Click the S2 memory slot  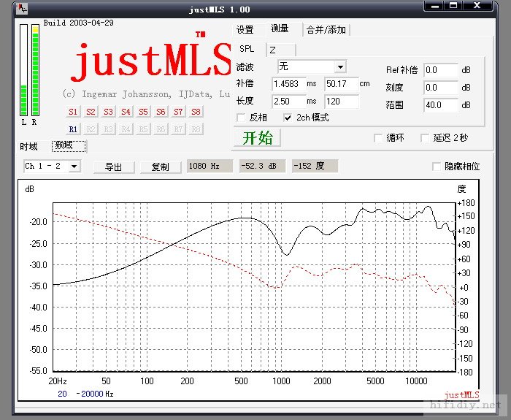(91, 112)
